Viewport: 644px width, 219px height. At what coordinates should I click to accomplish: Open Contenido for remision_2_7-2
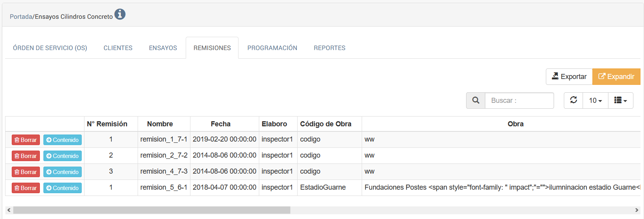click(x=63, y=156)
